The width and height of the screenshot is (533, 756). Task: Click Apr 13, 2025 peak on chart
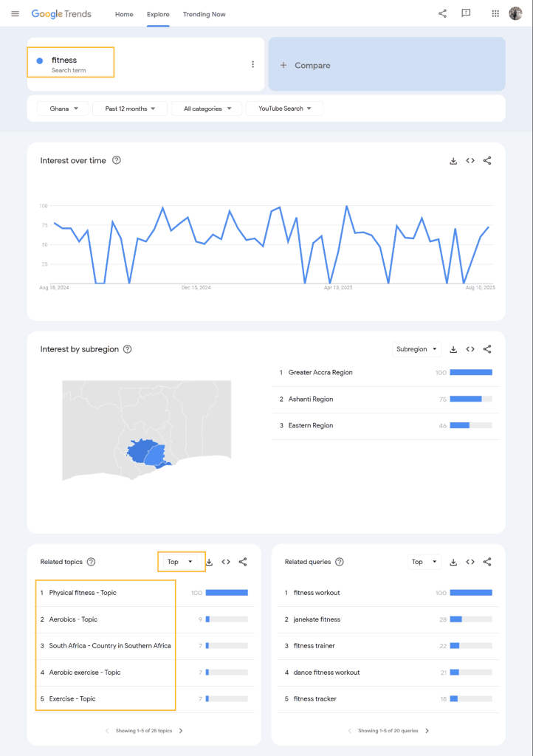[x=346, y=207]
